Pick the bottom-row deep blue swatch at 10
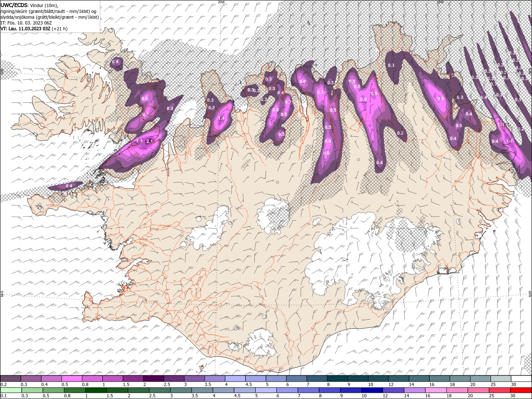 tap(372, 390)
